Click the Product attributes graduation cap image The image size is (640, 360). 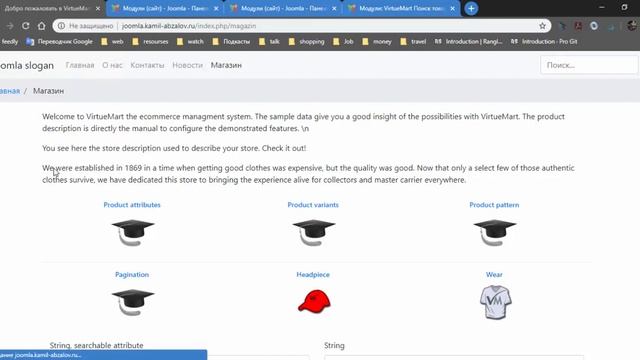(x=133, y=232)
